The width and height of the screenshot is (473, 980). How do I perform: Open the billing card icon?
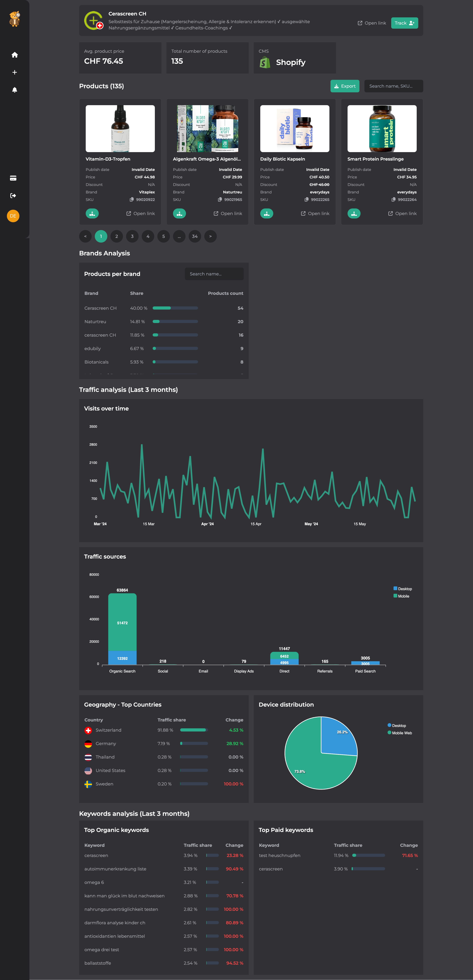(x=13, y=178)
